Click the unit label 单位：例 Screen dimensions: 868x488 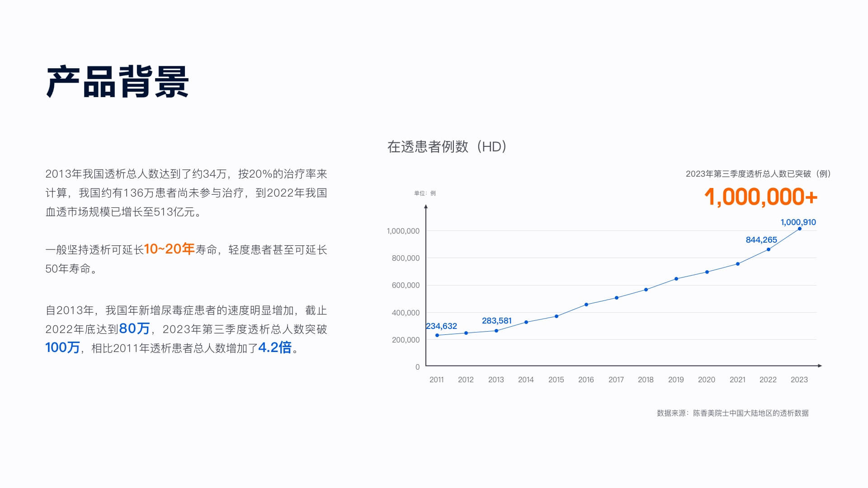click(x=425, y=193)
